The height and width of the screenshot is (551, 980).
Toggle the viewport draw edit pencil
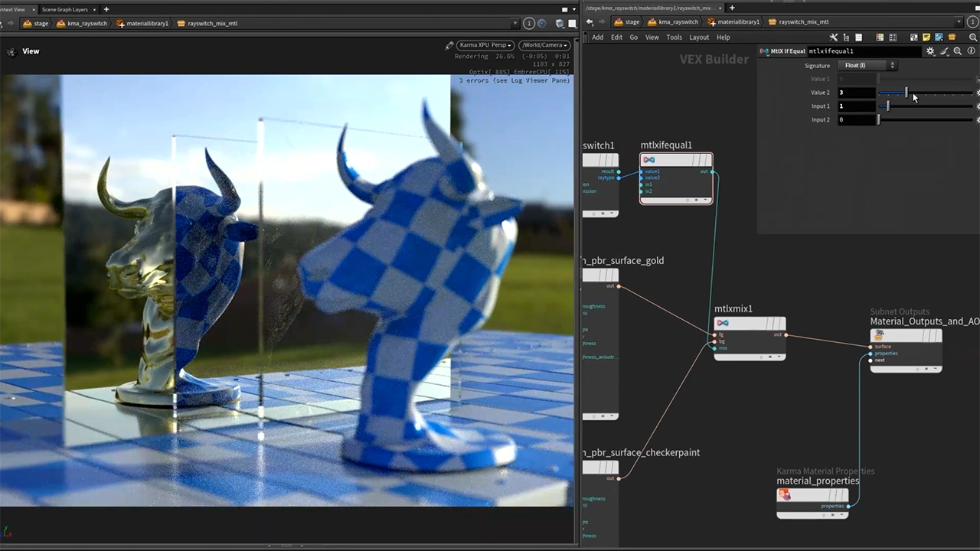pyautogui.click(x=449, y=45)
